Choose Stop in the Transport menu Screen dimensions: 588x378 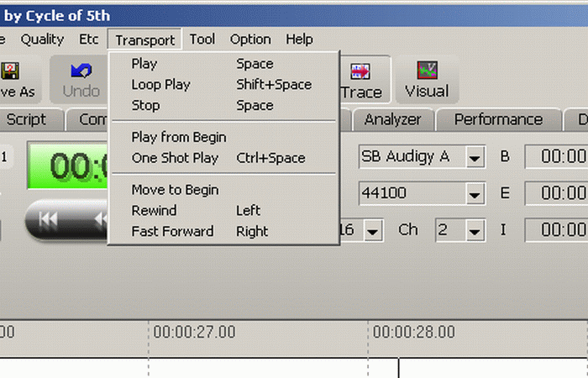(x=145, y=106)
